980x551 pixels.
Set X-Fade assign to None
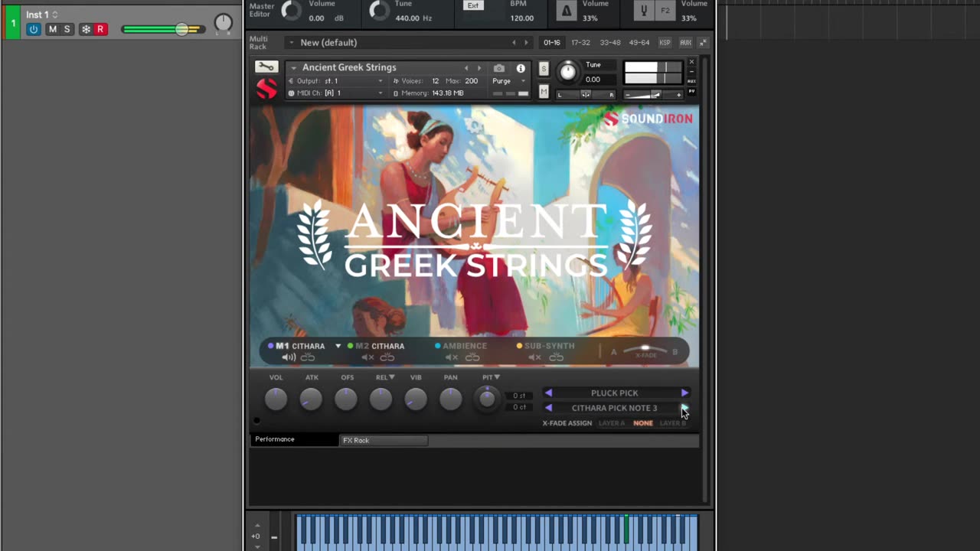pos(643,423)
